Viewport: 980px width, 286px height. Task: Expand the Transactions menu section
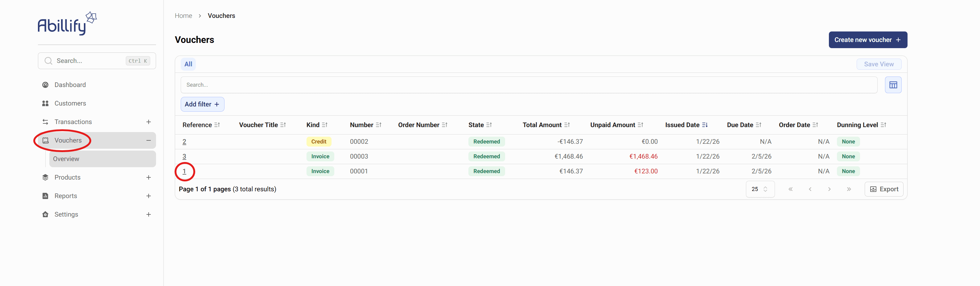pos(148,122)
